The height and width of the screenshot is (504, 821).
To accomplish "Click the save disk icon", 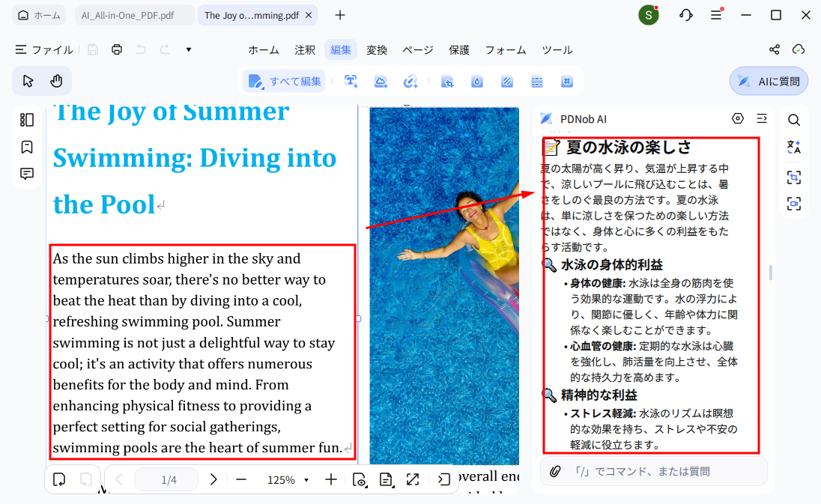I will (x=93, y=49).
